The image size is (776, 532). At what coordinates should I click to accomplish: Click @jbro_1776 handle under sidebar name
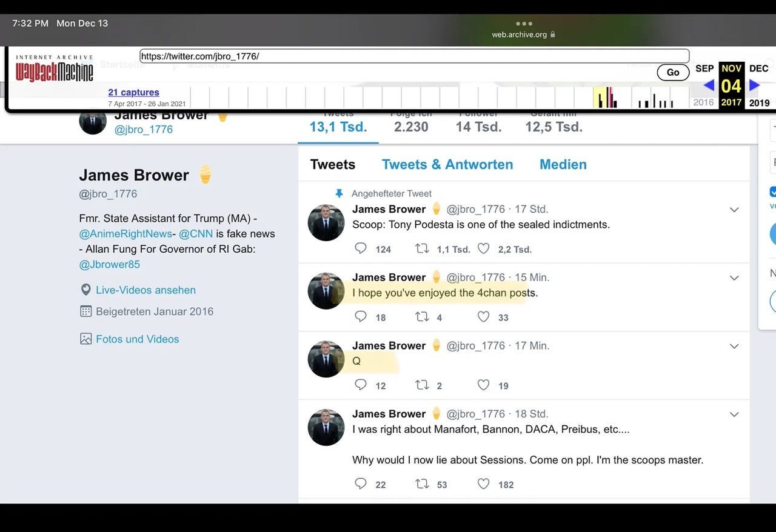(x=108, y=194)
